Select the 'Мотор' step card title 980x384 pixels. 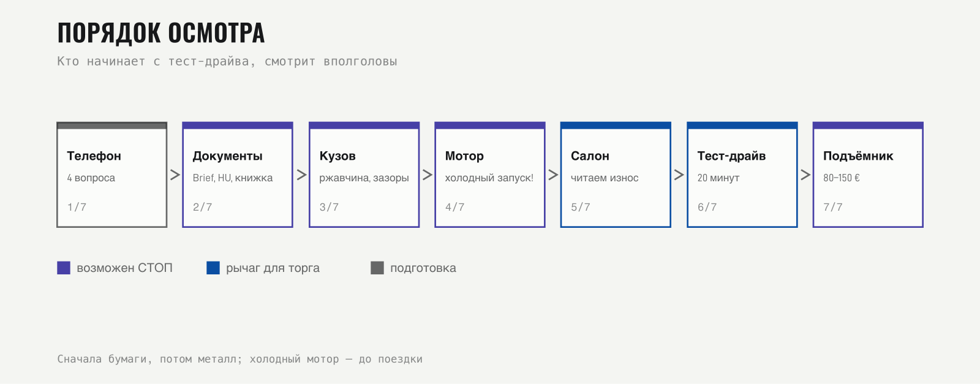[x=464, y=156]
